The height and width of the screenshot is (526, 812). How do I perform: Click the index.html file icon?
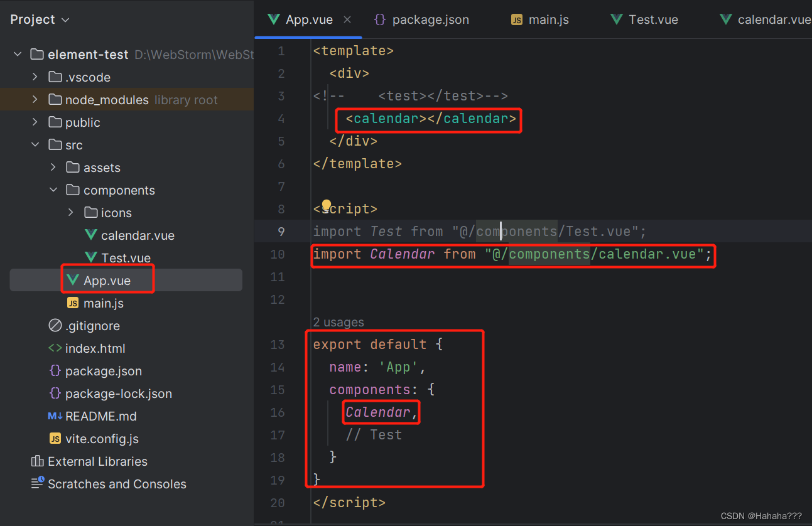55,348
